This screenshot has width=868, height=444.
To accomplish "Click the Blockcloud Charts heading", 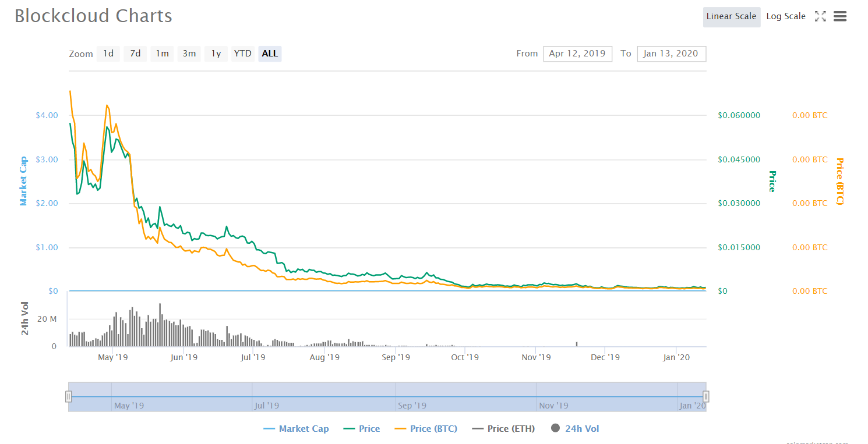I will pyautogui.click(x=93, y=16).
